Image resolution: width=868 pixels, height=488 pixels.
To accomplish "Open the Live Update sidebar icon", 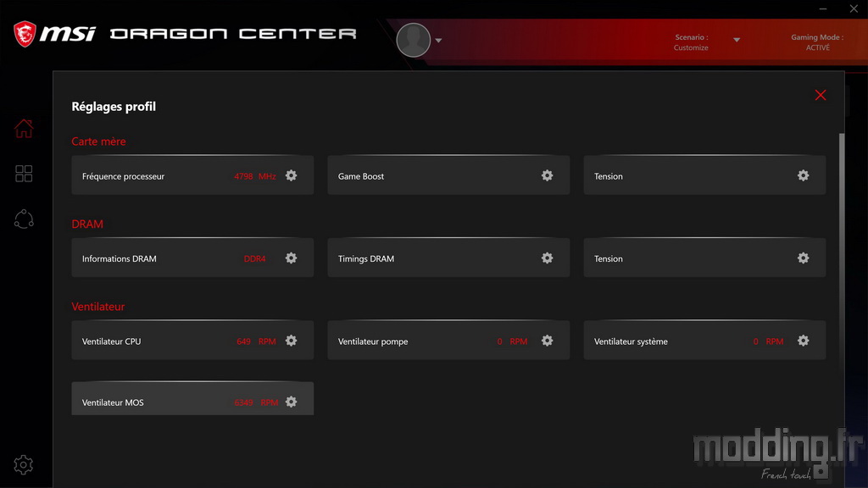I will click(24, 219).
